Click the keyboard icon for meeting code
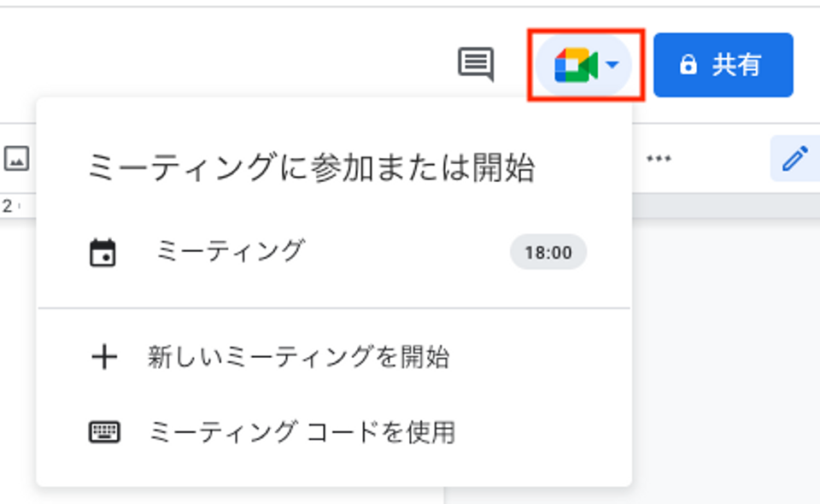The height and width of the screenshot is (504, 820). click(x=104, y=432)
